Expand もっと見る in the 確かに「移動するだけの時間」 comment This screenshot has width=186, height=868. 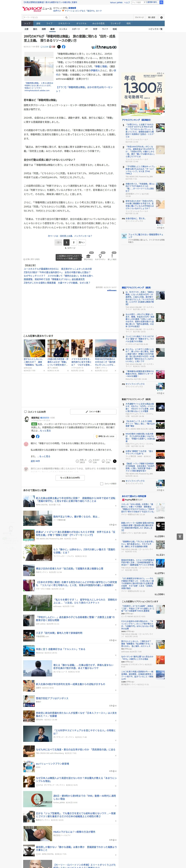click(45, 456)
